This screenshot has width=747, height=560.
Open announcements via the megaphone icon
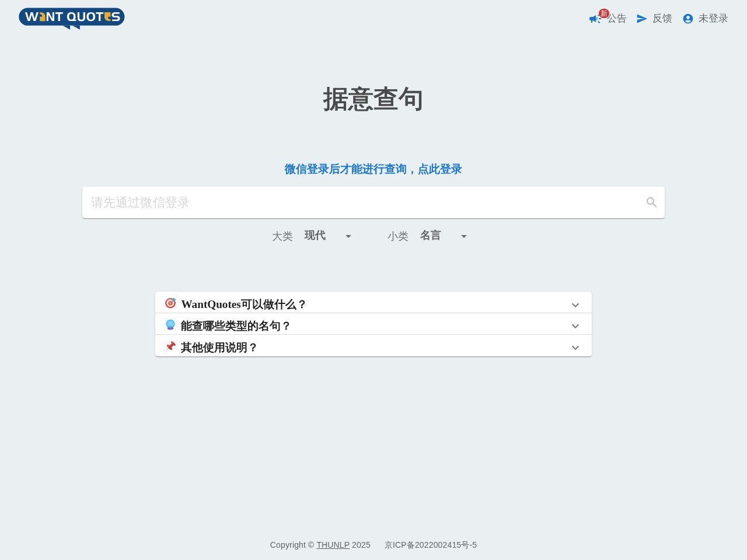coord(594,19)
